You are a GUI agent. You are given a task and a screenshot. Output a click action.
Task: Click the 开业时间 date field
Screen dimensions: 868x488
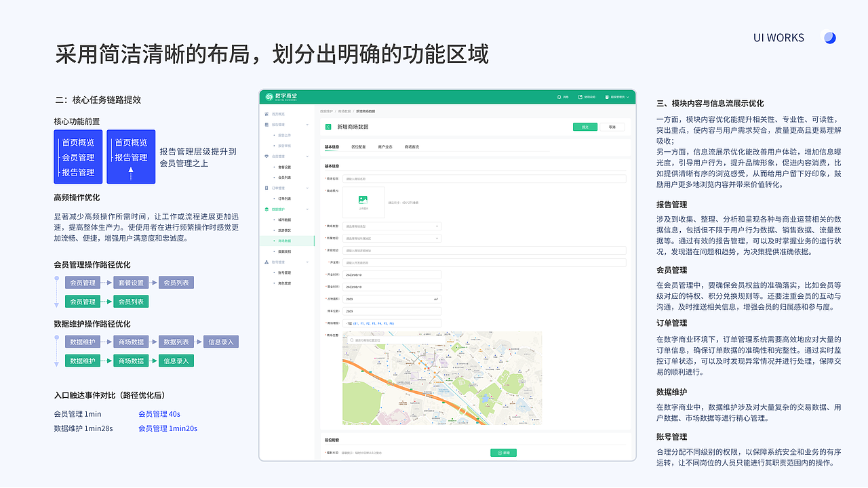[x=392, y=274]
